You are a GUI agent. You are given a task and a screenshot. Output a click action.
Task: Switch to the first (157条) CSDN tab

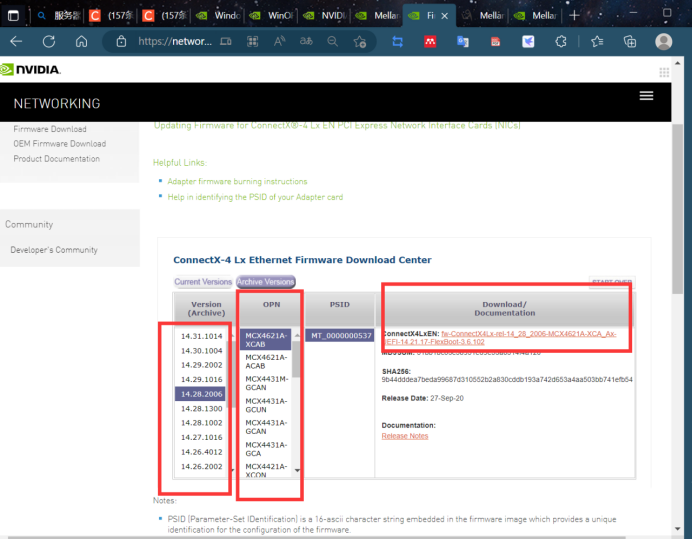tap(112, 16)
